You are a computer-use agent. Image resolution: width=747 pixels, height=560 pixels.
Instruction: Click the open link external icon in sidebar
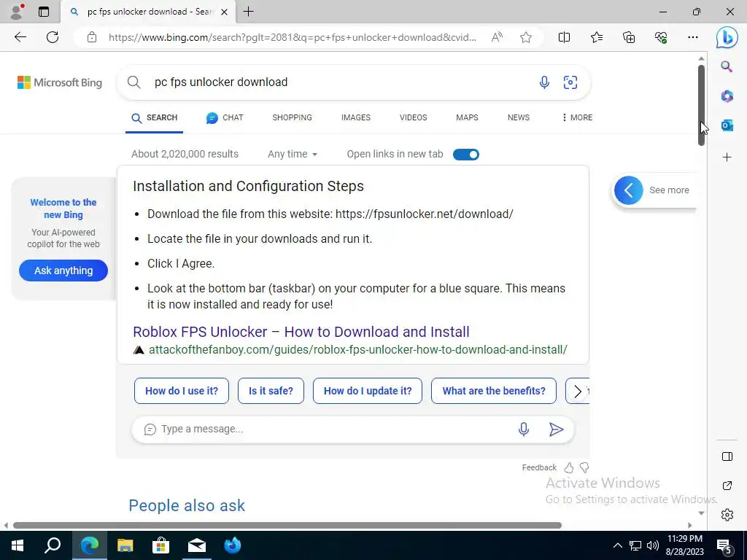pyautogui.click(x=727, y=486)
